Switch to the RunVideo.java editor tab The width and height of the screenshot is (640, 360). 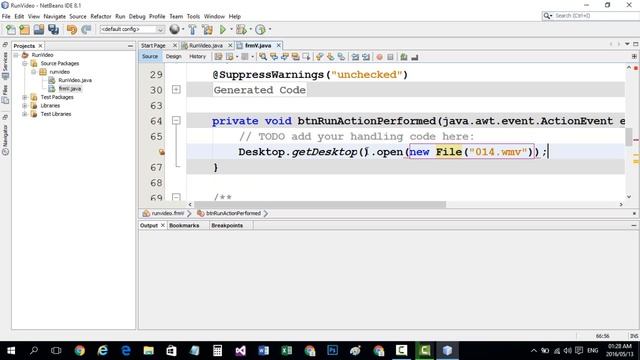click(206, 46)
